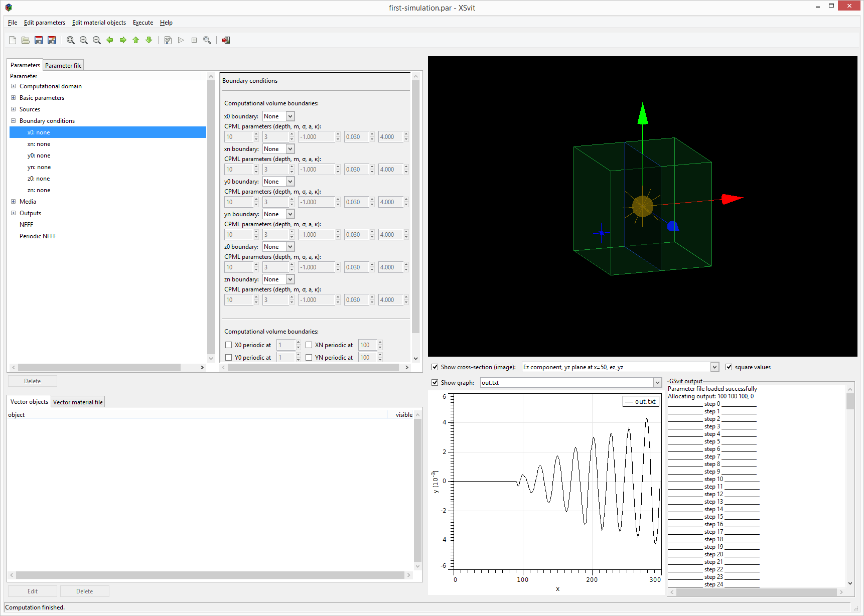Click the Delete button below parameter tree
The image size is (864, 616).
(x=33, y=381)
